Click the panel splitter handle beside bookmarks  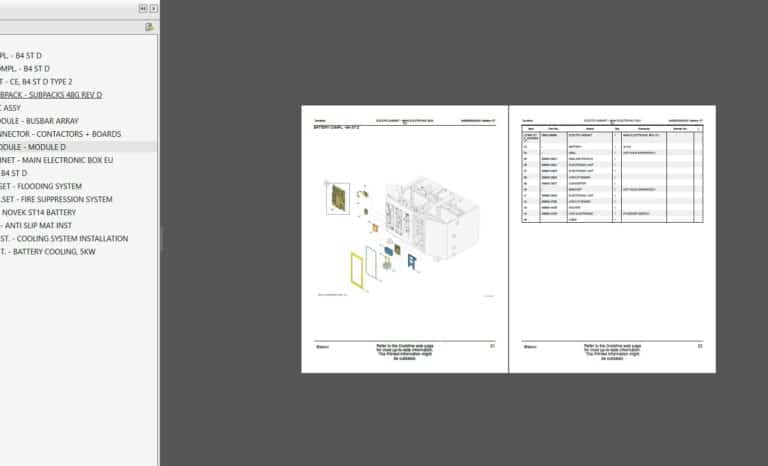pos(161,239)
